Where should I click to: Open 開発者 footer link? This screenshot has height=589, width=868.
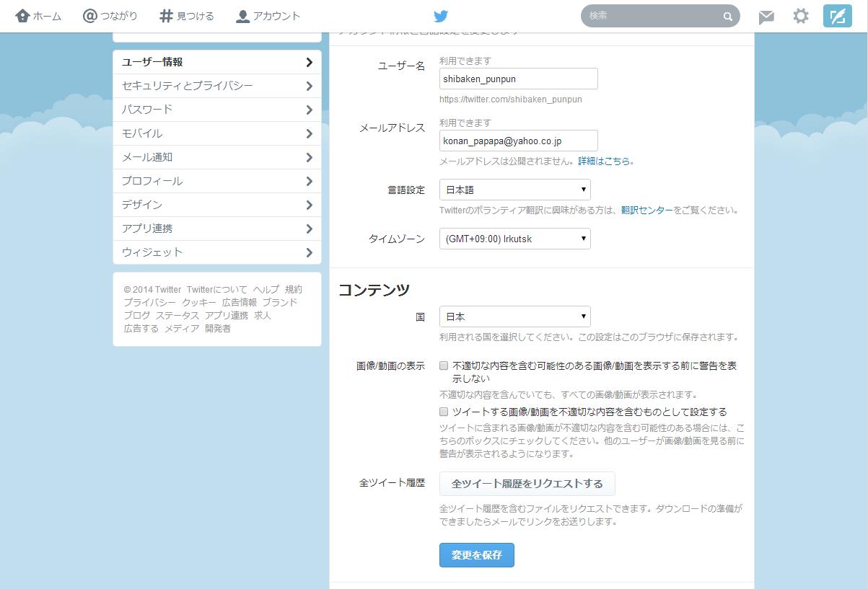[217, 328]
